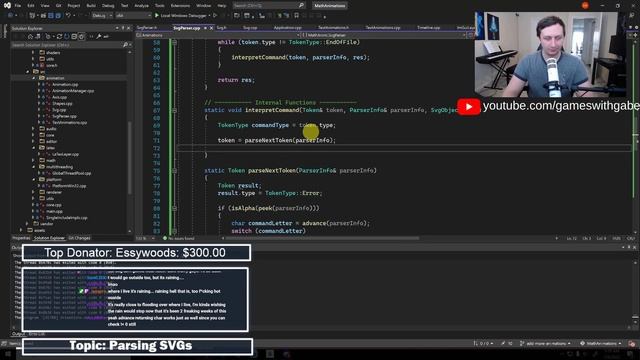Select TextAnimations.cpp in Solution Explorer
640x360 pixels.
(x=69, y=122)
